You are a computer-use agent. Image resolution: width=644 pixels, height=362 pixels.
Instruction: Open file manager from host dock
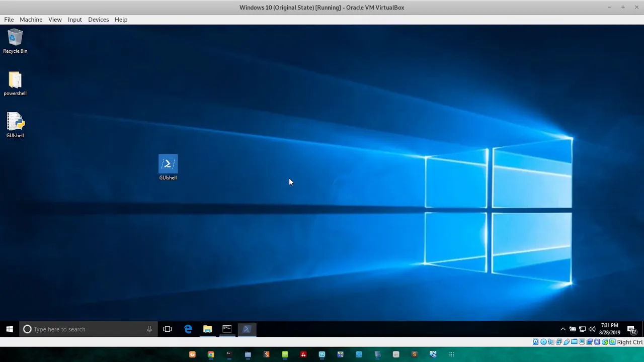(x=248, y=354)
